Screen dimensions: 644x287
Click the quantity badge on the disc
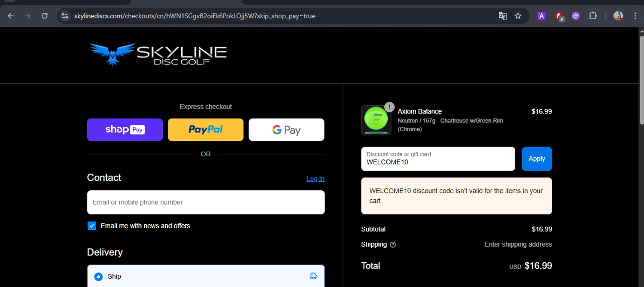[389, 107]
